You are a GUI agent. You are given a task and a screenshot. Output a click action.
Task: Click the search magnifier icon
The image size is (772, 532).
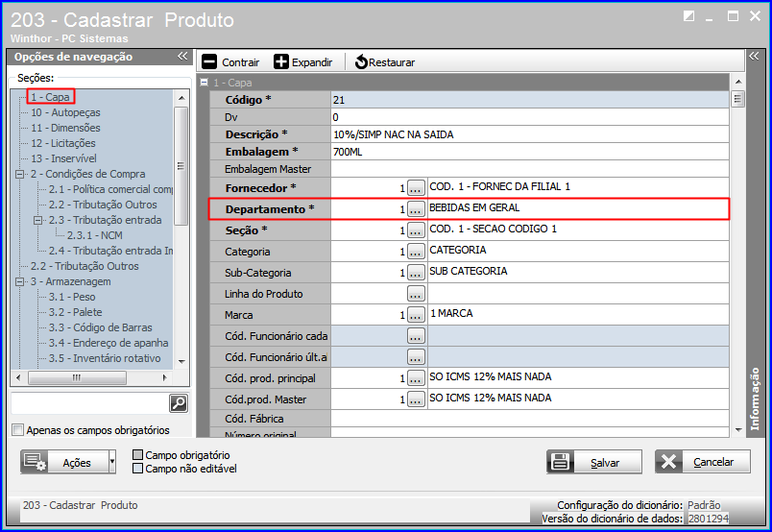179,403
